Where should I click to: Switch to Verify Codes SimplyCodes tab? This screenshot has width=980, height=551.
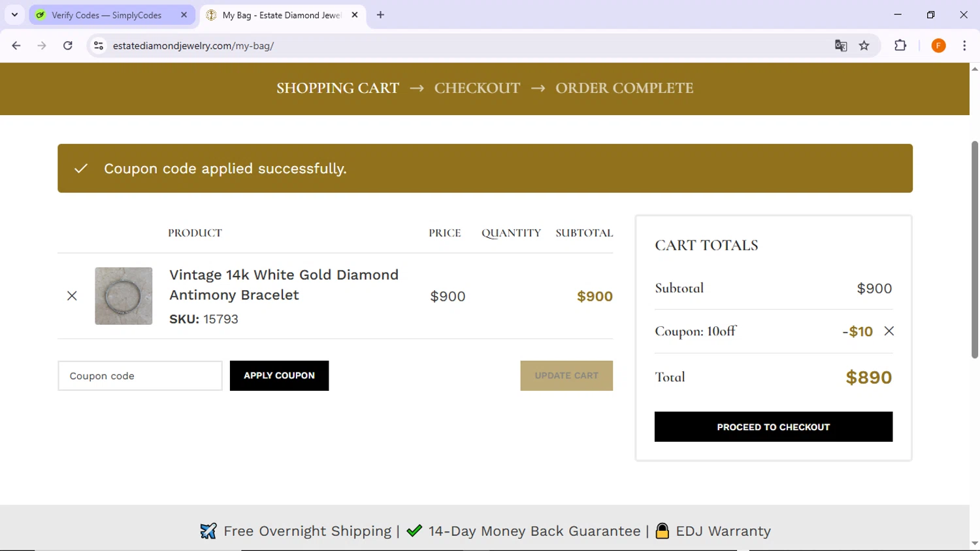[x=106, y=15]
